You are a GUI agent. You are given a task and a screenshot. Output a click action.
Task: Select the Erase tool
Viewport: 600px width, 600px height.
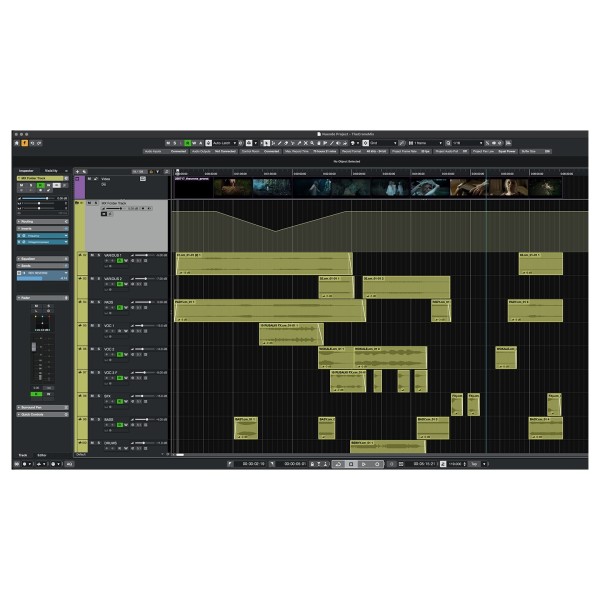click(286, 143)
